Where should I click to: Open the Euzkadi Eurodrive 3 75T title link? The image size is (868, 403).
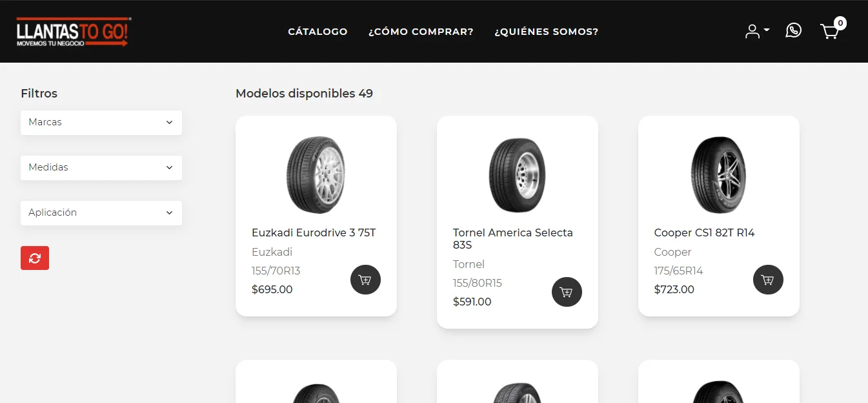click(x=314, y=232)
